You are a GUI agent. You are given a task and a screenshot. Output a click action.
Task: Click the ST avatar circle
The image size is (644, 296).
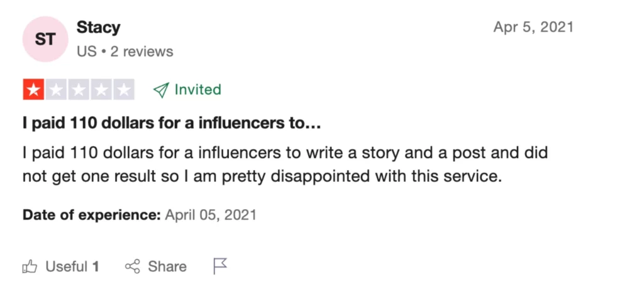(x=45, y=39)
